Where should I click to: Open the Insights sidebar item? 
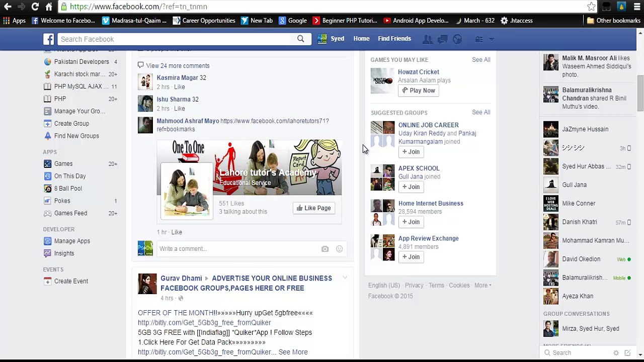(64, 253)
